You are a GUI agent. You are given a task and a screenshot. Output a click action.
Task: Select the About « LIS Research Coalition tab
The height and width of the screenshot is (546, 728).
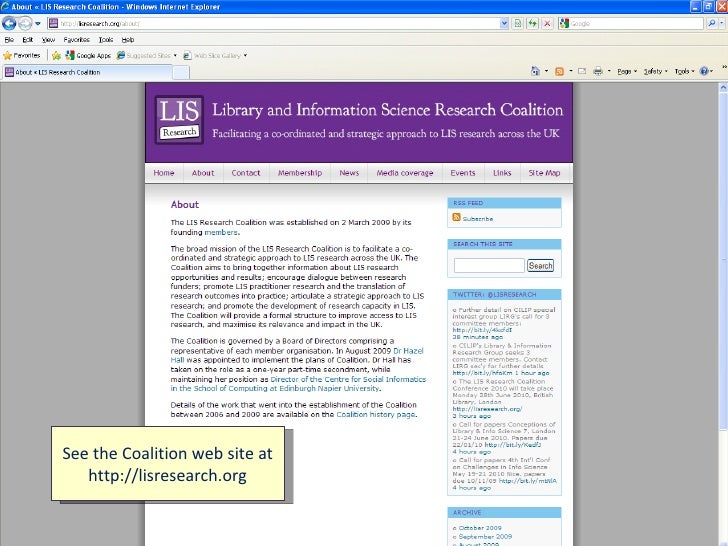pos(88,72)
